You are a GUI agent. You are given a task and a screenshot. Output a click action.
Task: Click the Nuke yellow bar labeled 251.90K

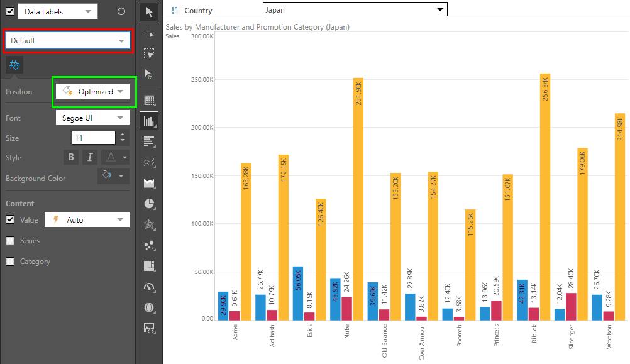tap(358, 199)
